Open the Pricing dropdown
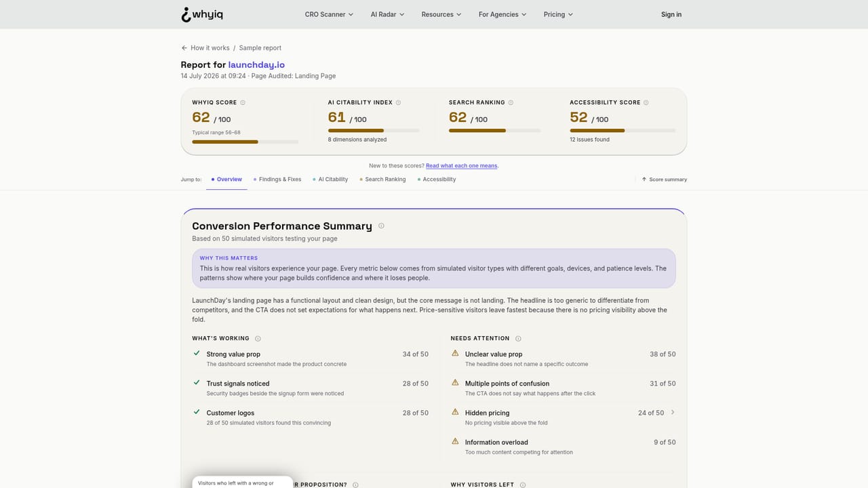 click(x=558, y=14)
